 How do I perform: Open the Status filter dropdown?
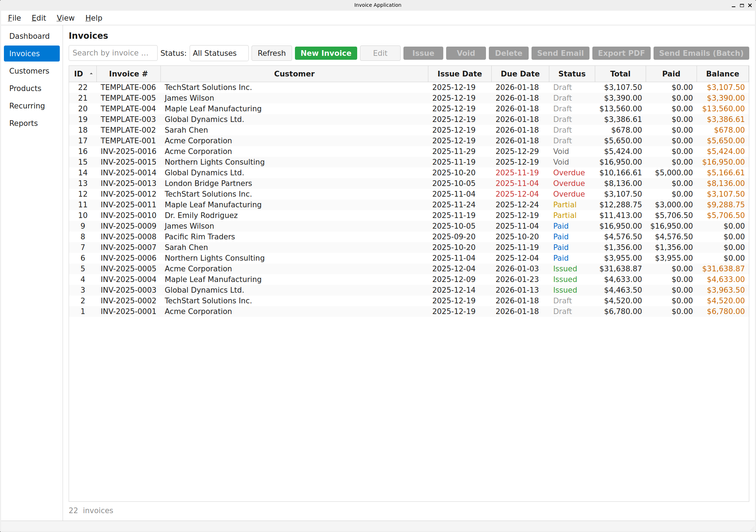pos(219,53)
